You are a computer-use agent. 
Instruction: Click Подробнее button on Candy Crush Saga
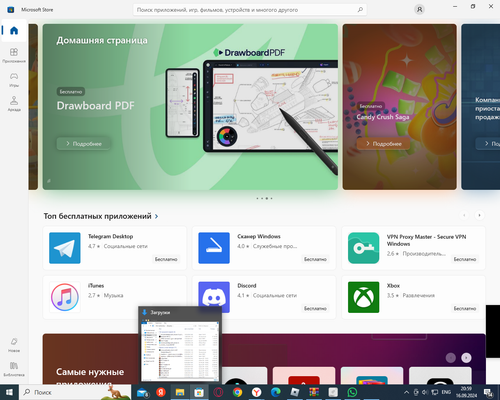384,144
